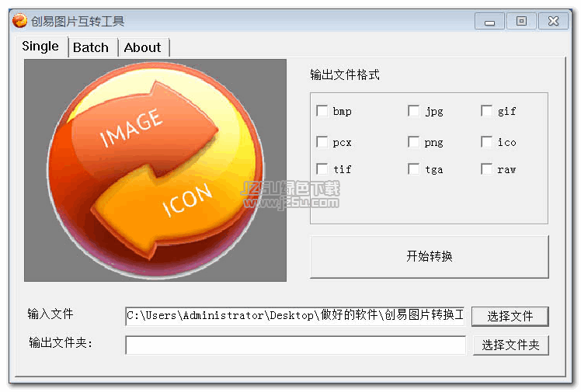Click the IMAGE ICON preview picture
The image size is (581, 392).
tap(155, 170)
